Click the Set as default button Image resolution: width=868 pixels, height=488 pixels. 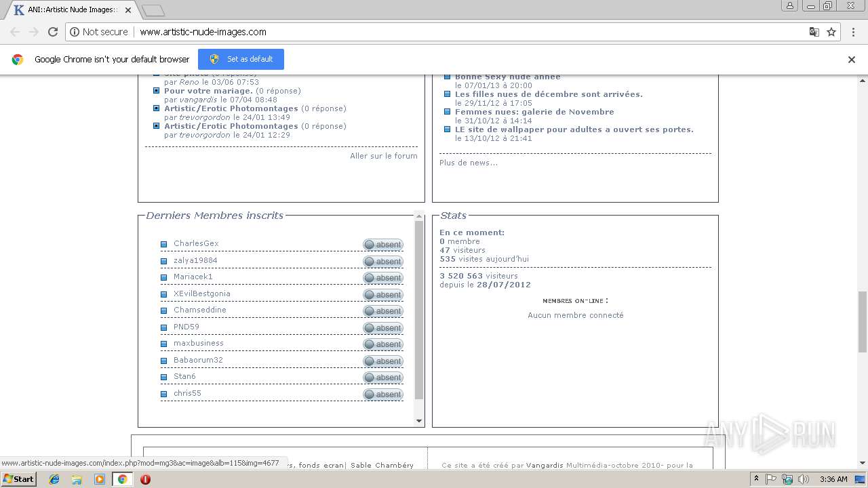coord(241,59)
